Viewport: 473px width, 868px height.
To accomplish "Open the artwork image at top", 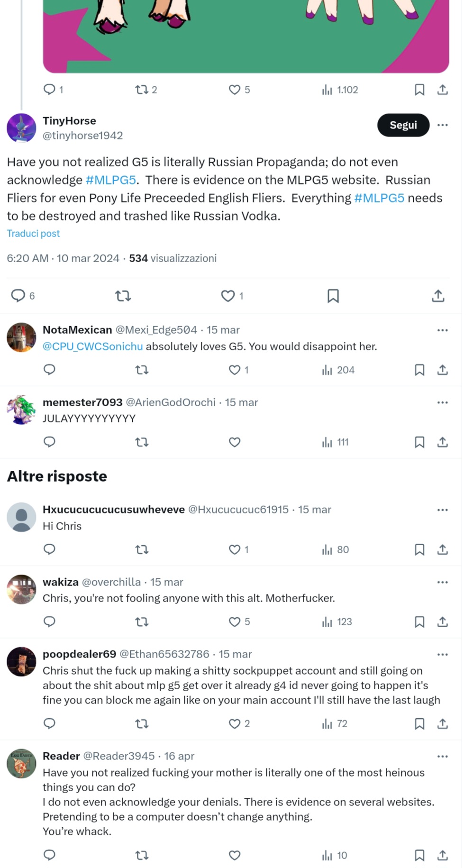I will (x=246, y=37).
